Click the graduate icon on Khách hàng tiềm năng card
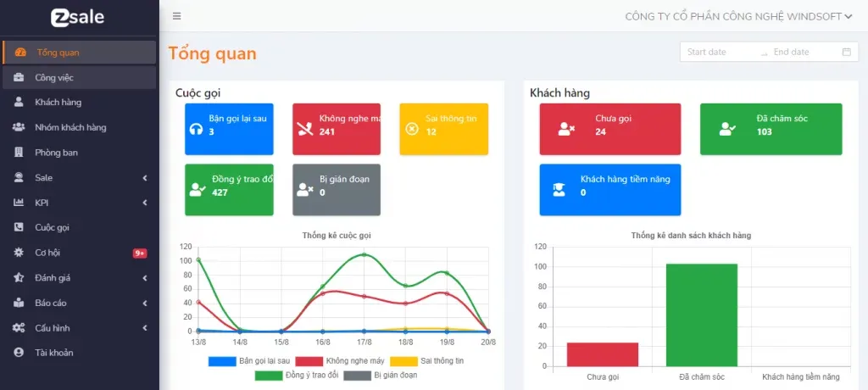 559,190
